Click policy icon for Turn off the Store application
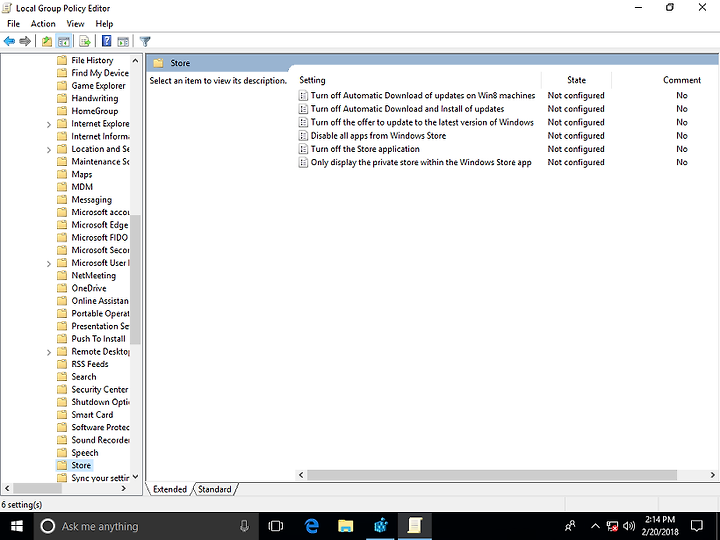Image resolution: width=720 pixels, height=540 pixels. click(303, 149)
